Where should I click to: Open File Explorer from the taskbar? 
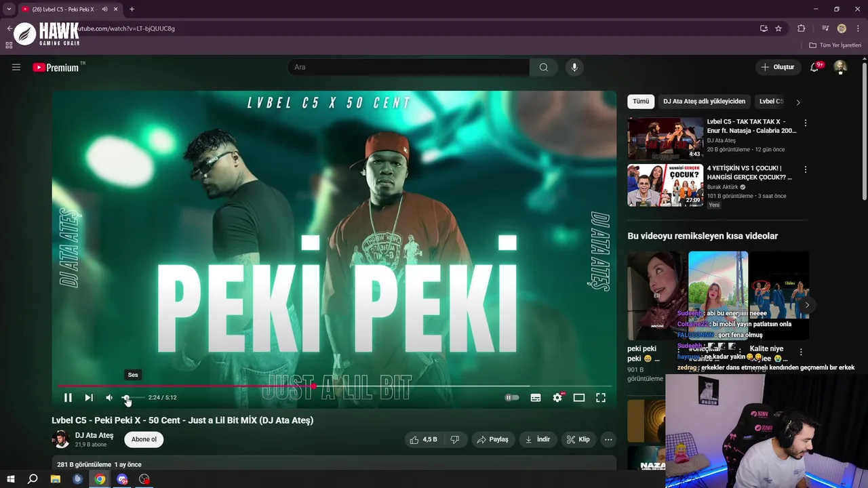(56, 479)
